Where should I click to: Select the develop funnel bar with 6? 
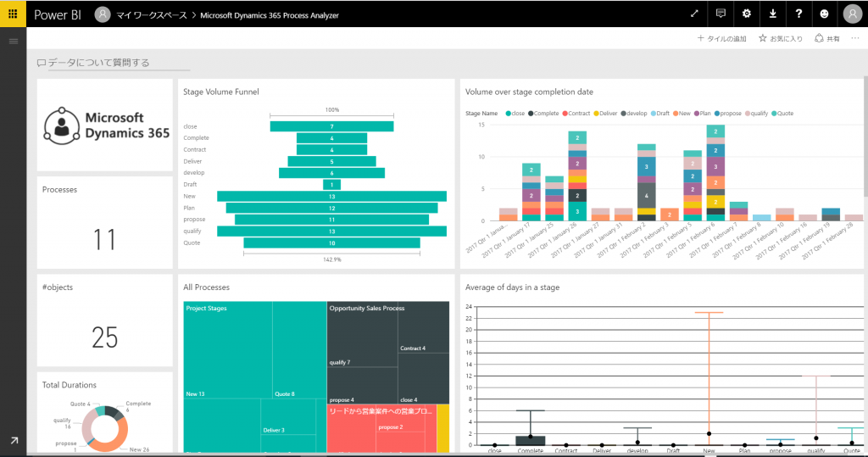pyautogui.click(x=331, y=173)
